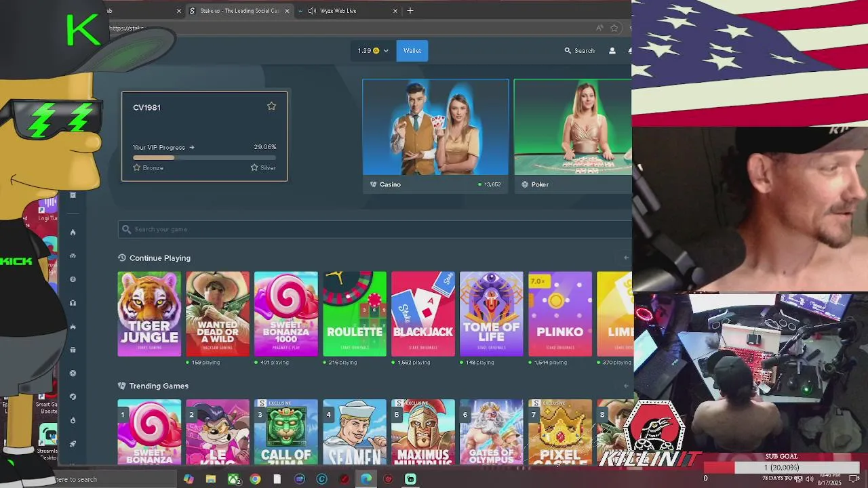This screenshot has height=488, width=868.
Task: Open Sweet Bonanza 1000 in Continue Playing
Action: click(x=286, y=314)
